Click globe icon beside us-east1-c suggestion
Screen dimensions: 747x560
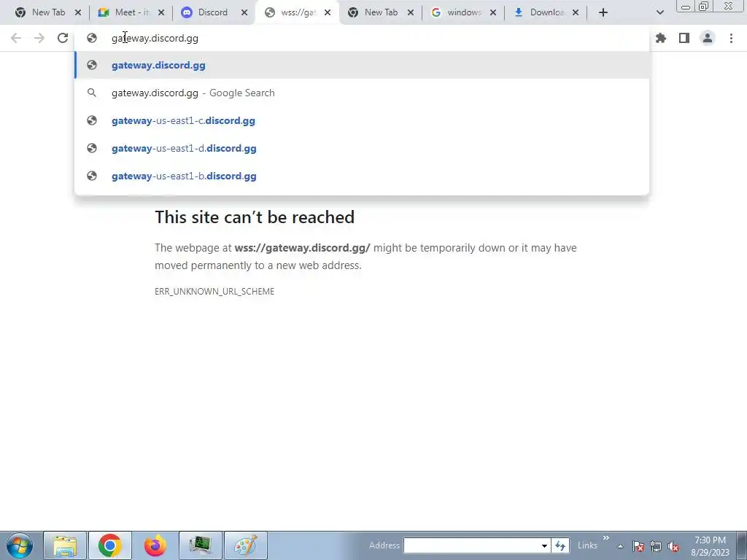coord(91,120)
